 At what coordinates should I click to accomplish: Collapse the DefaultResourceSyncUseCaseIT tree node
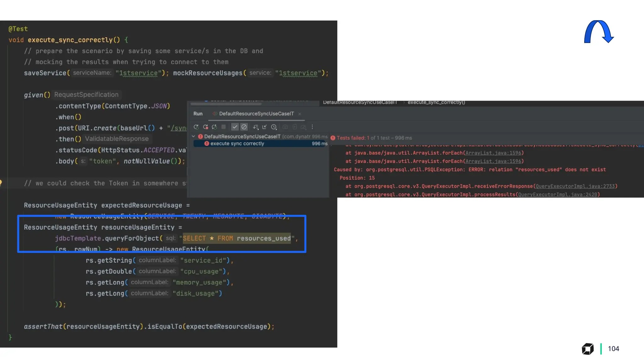coord(193,136)
